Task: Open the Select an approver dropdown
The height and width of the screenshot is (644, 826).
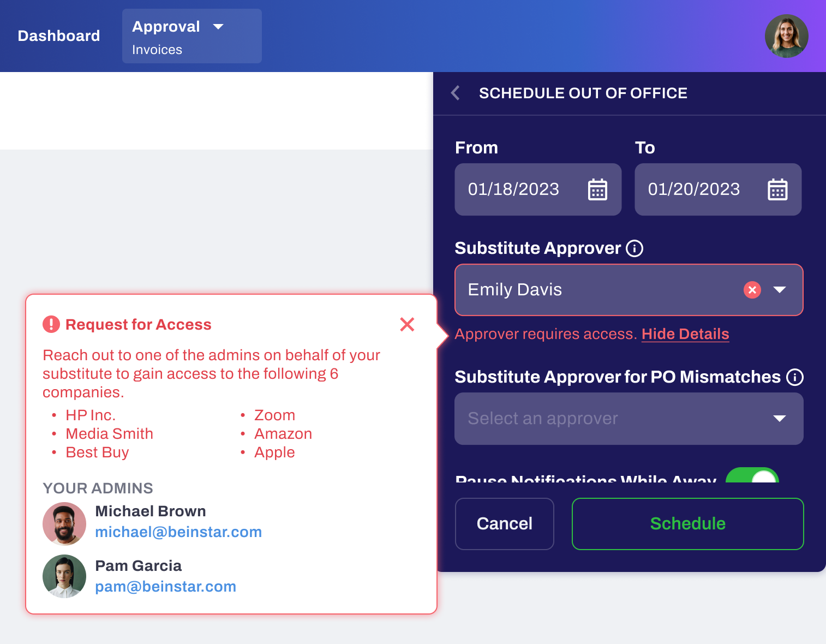Action: [x=629, y=419]
